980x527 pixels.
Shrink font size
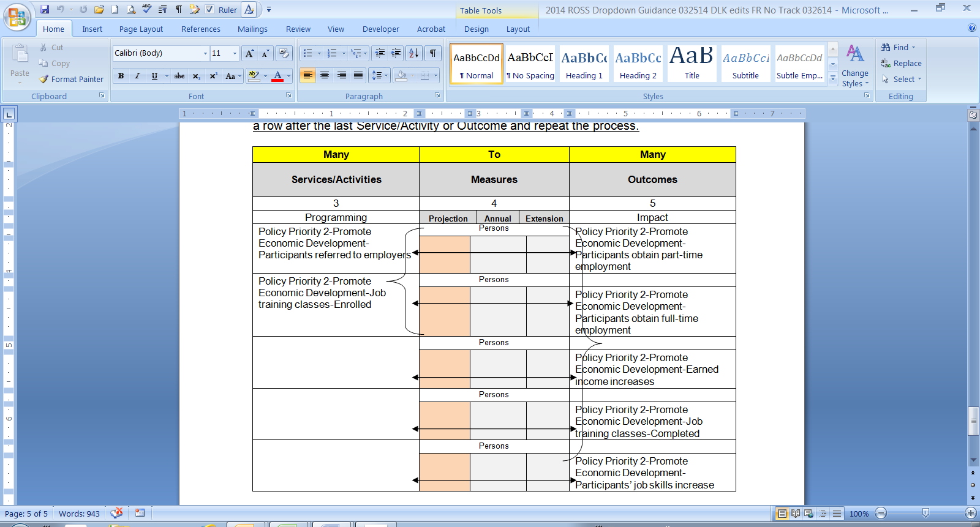[x=265, y=53]
